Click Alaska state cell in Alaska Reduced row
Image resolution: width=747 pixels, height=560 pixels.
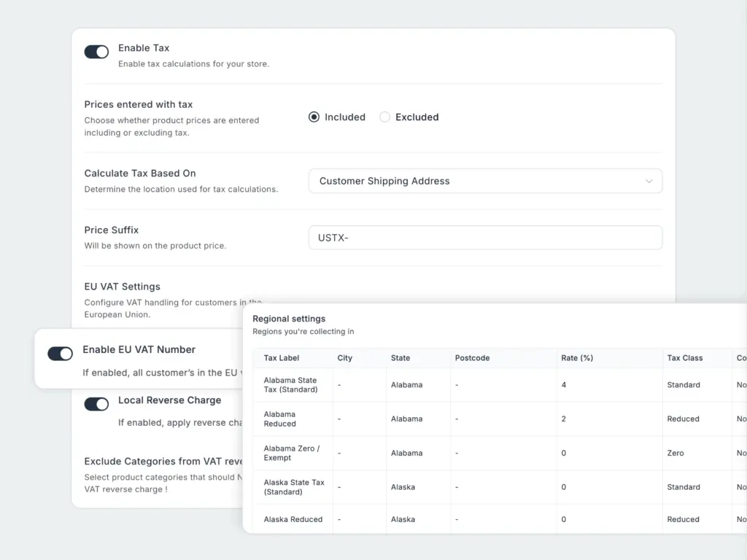point(403,519)
